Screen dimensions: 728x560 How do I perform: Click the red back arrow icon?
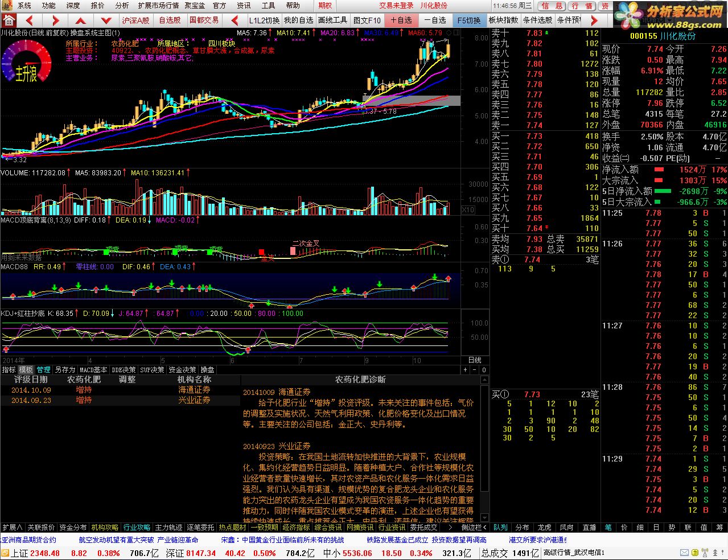point(30,20)
